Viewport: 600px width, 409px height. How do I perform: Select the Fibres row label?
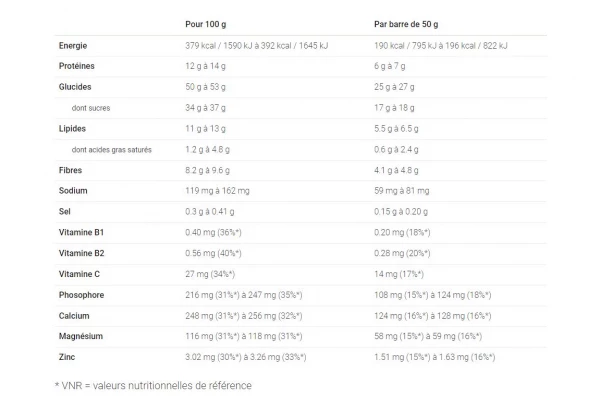pos(71,170)
